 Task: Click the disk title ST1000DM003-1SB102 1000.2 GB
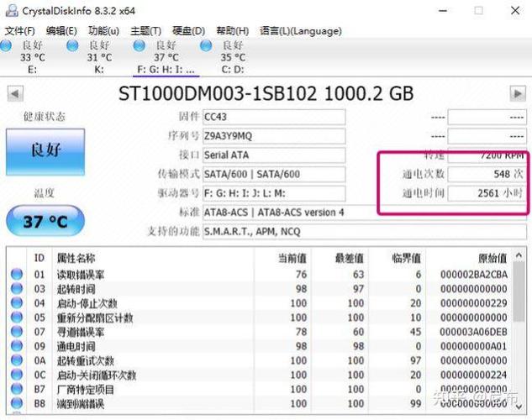[266, 93]
